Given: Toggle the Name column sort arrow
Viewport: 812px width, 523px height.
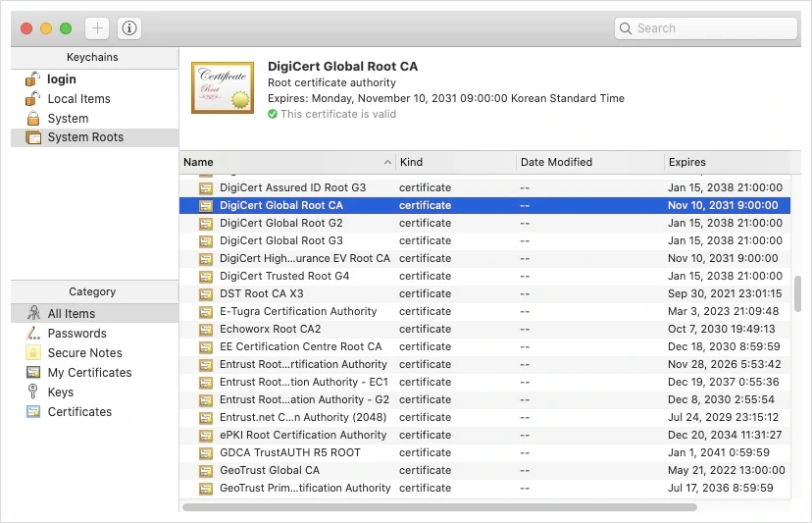Looking at the screenshot, I should point(387,162).
